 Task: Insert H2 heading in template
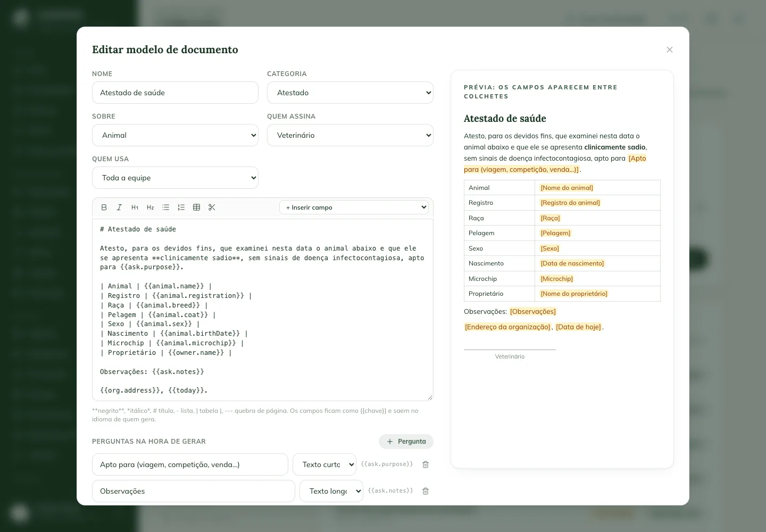tap(150, 207)
